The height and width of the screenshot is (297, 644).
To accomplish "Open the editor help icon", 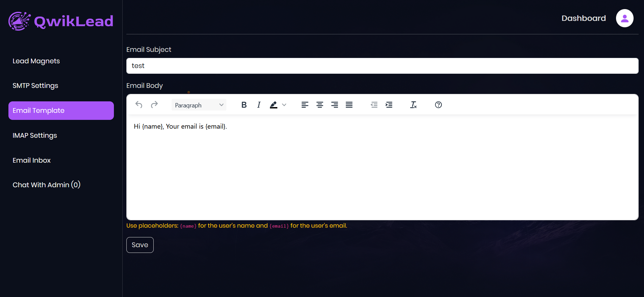I will coord(438,105).
